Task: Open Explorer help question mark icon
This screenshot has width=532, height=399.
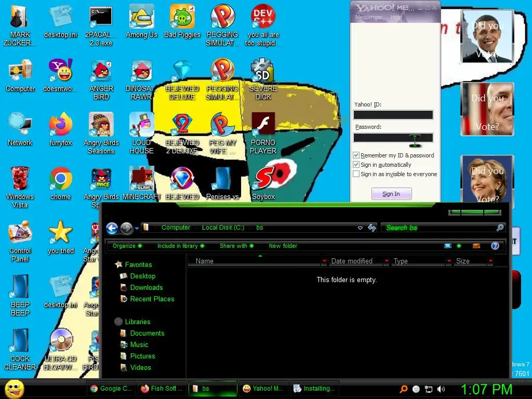Action: click(x=495, y=246)
